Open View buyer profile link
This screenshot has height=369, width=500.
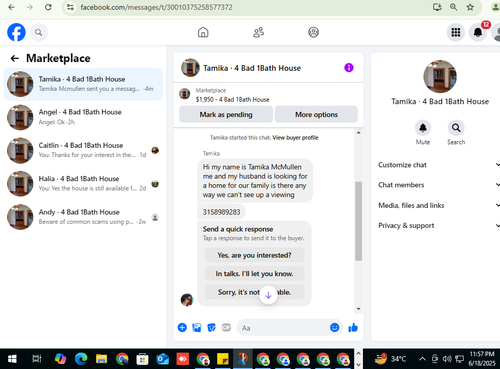pos(295,138)
